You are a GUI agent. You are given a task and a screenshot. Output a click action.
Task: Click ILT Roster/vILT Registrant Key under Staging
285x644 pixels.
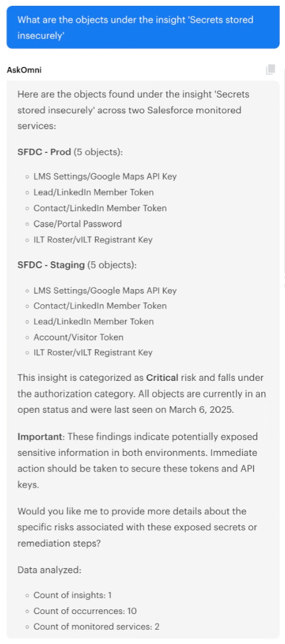click(x=93, y=353)
